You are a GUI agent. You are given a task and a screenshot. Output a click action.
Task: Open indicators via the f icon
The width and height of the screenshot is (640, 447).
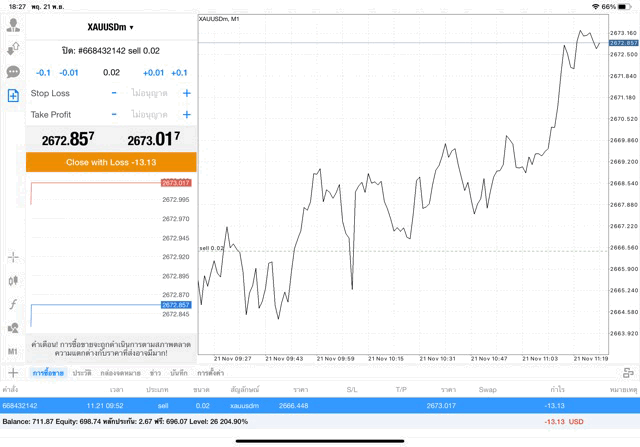(13, 304)
